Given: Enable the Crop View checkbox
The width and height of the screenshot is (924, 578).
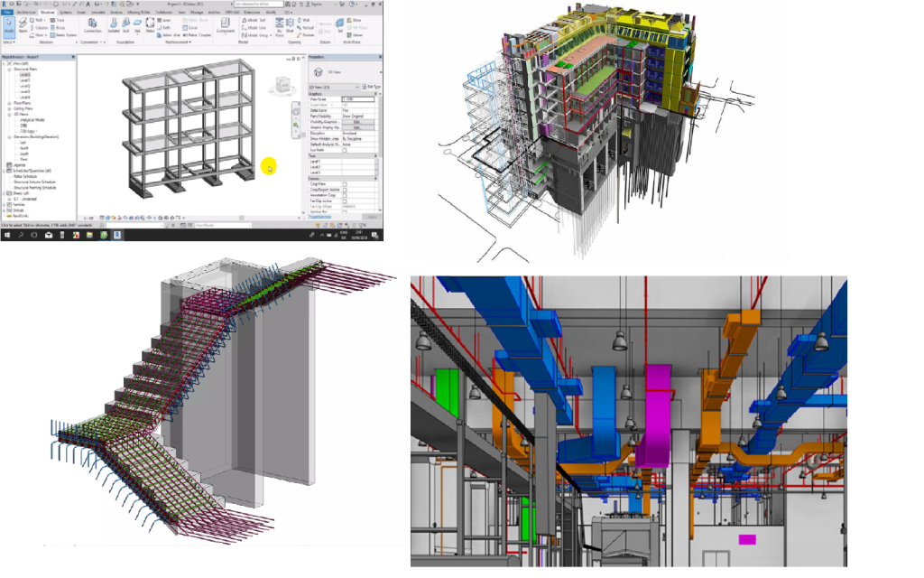Looking at the screenshot, I should click(345, 184).
